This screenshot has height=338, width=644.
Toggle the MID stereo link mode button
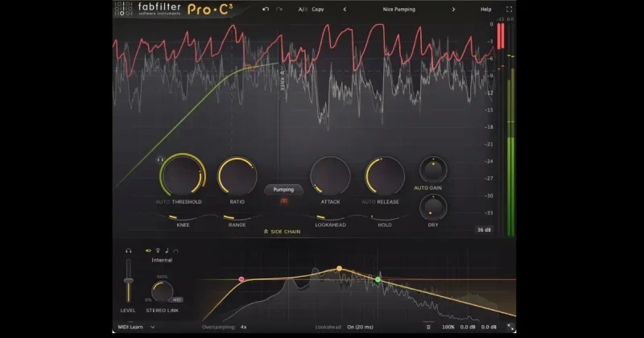(177, 300)
